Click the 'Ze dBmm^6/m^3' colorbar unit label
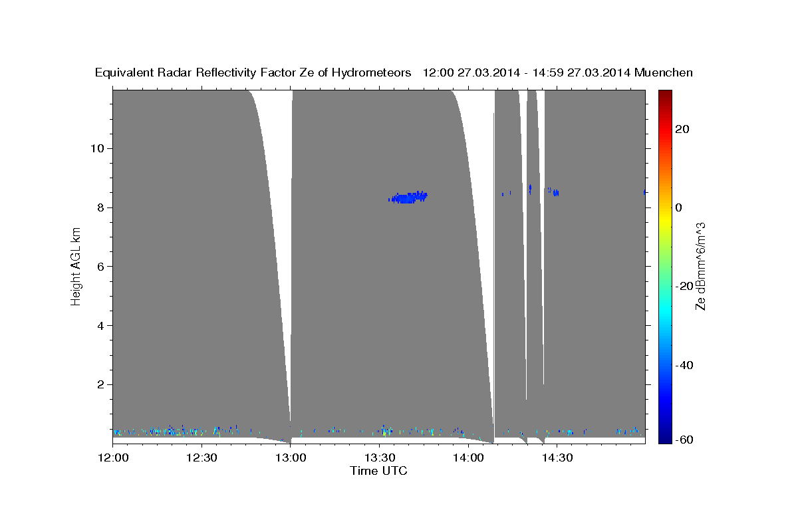 coord(700,266)
